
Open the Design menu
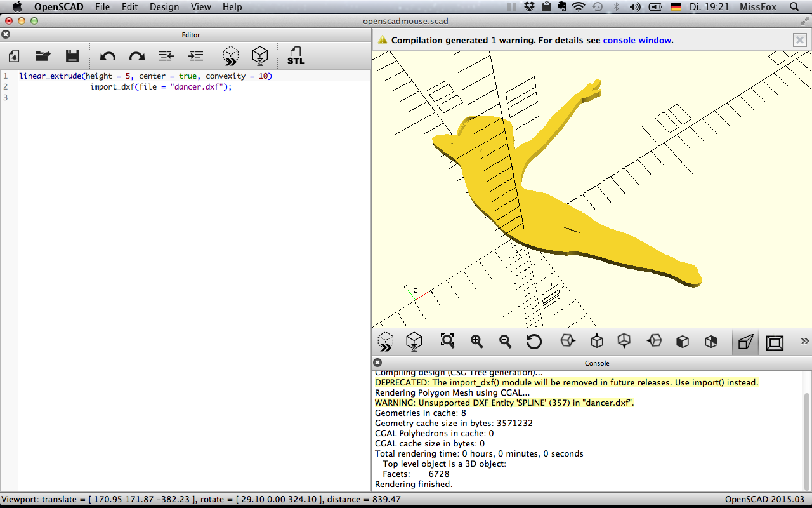164,7
